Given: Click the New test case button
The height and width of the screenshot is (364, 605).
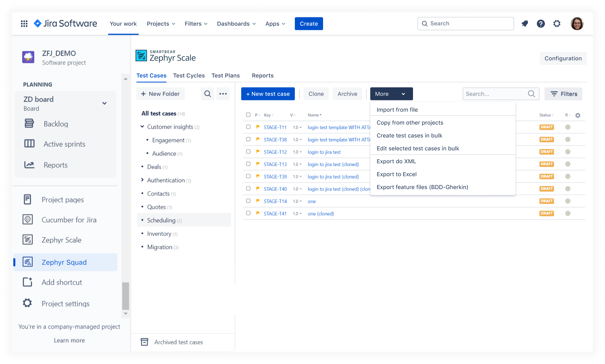Looking at the screenshot, I should click(x=268, y=94).
